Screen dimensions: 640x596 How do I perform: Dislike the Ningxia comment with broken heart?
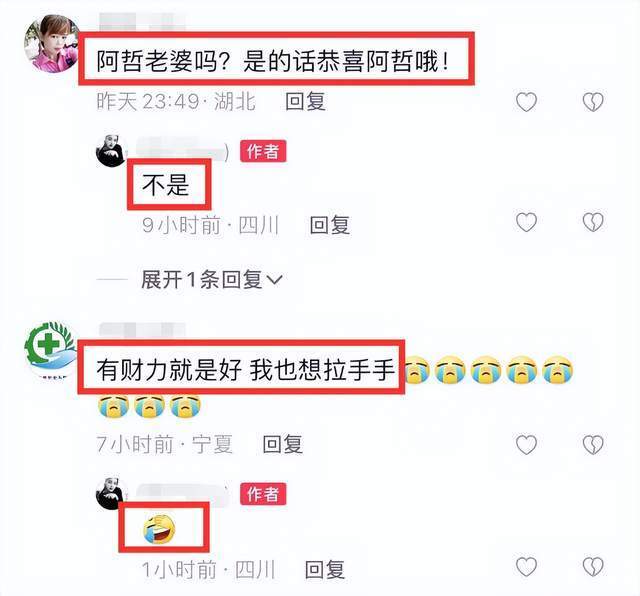(593, 445)
